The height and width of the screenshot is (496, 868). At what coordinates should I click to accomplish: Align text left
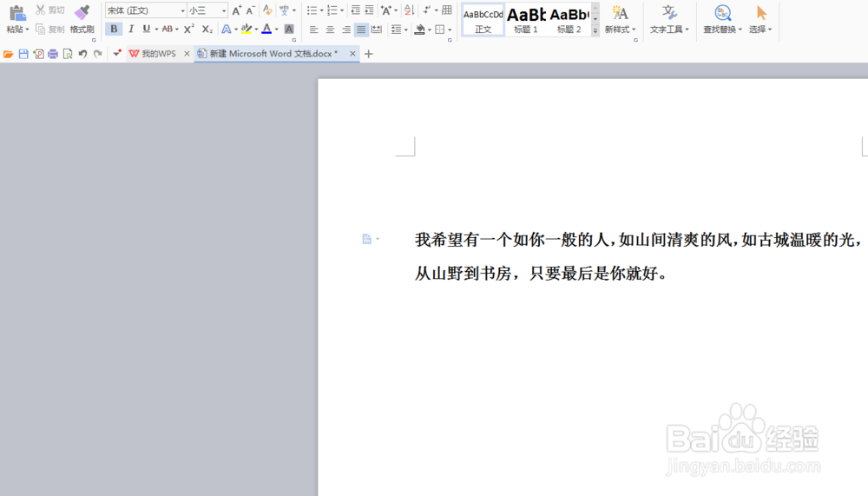point(314,30)
